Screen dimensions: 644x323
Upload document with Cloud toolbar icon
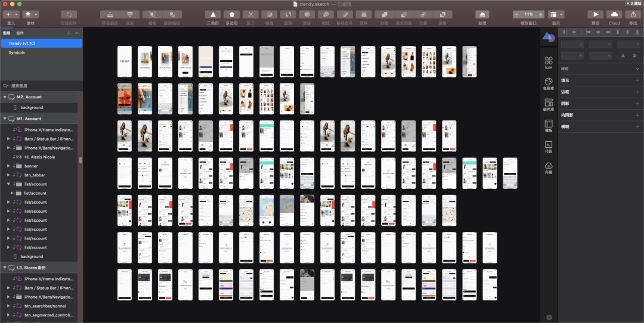point(614,14)
